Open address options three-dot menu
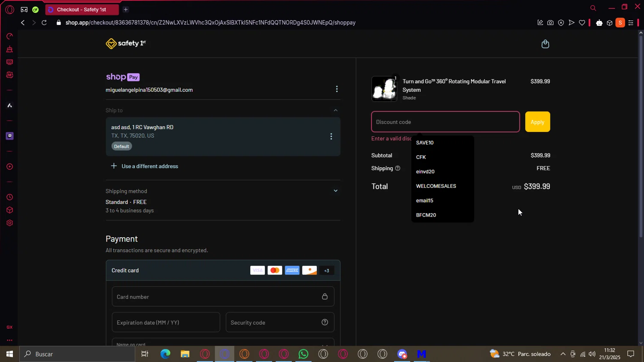The width and height of the screenshot is (644, 362). (331, 136)
